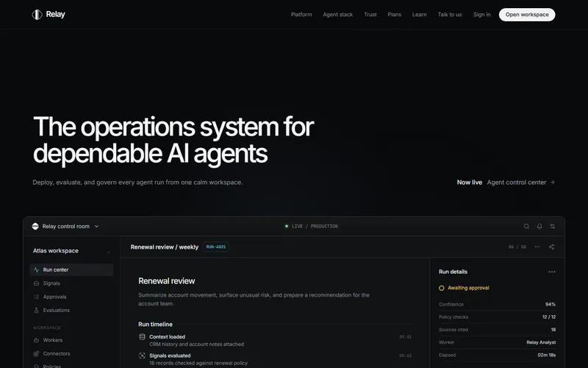The image size is (588, 368).
Task: Open the Plans nav item
Action: 395,15
